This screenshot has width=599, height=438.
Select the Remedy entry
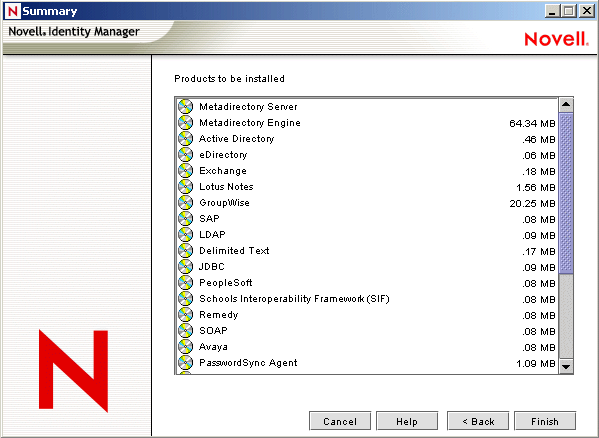(367, 315)
